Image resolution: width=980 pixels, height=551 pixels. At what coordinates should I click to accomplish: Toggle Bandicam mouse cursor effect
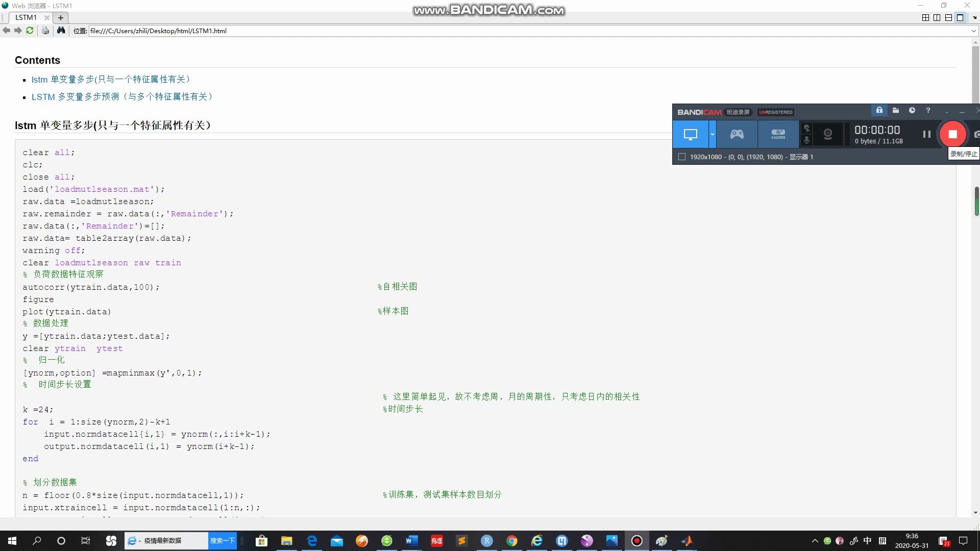coord(806,128)
